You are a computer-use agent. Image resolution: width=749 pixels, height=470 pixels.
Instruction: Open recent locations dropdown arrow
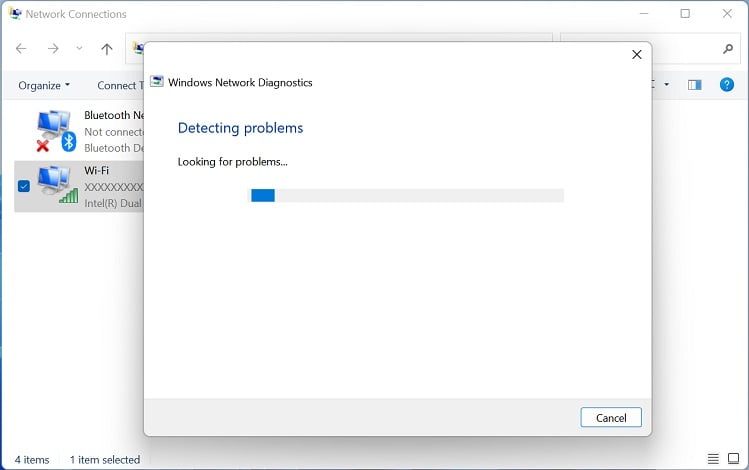[x=79, y=48]
